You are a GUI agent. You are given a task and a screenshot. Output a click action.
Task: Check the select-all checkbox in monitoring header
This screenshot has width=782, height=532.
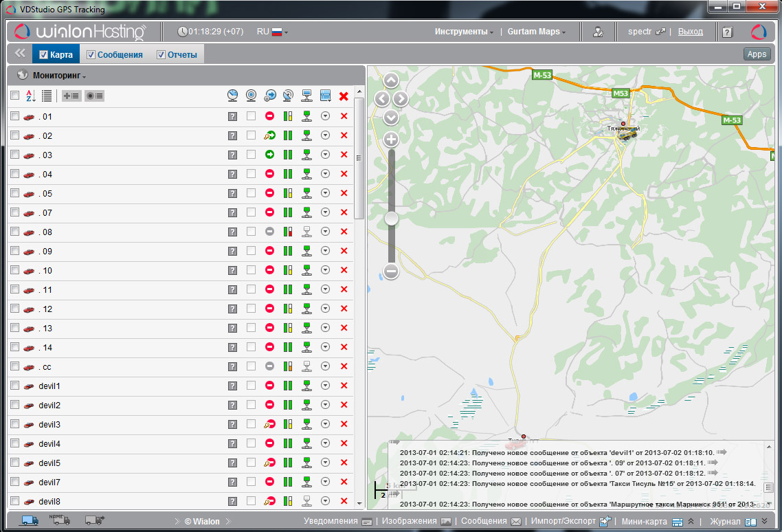tap(15, 96)
